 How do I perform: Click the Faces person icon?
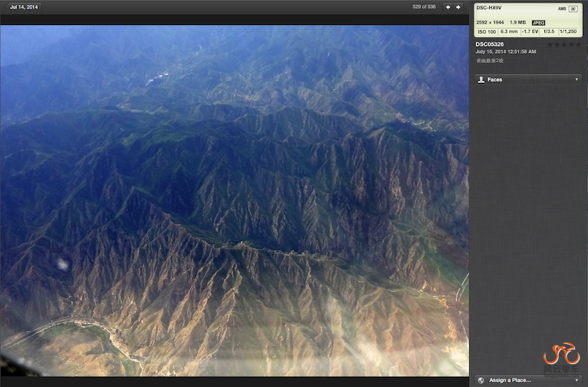pyautogui.click(x=481, y=79)
